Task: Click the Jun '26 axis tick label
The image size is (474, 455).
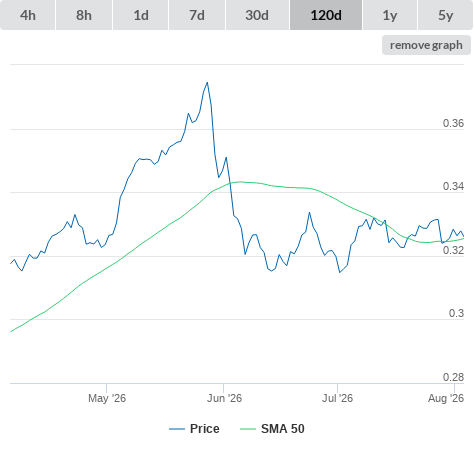Action: click(x=224, y=398)
